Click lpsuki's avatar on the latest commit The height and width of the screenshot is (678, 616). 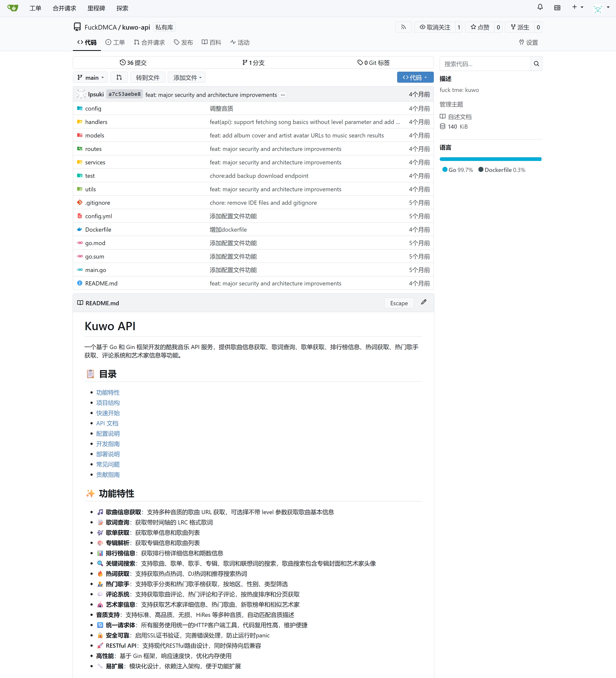pos(81,94)
